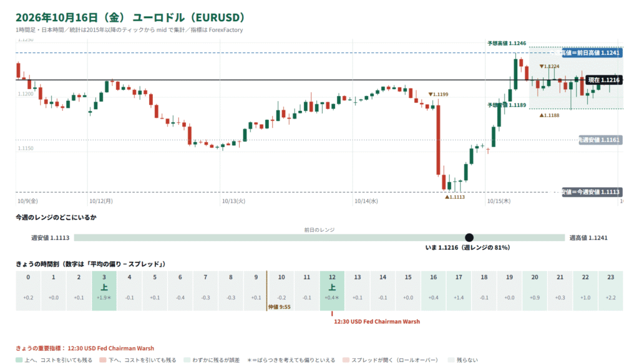The image size is (639, 364).
Task: Click the 10/12(月) date axis label
Action: tap(101, 201)
